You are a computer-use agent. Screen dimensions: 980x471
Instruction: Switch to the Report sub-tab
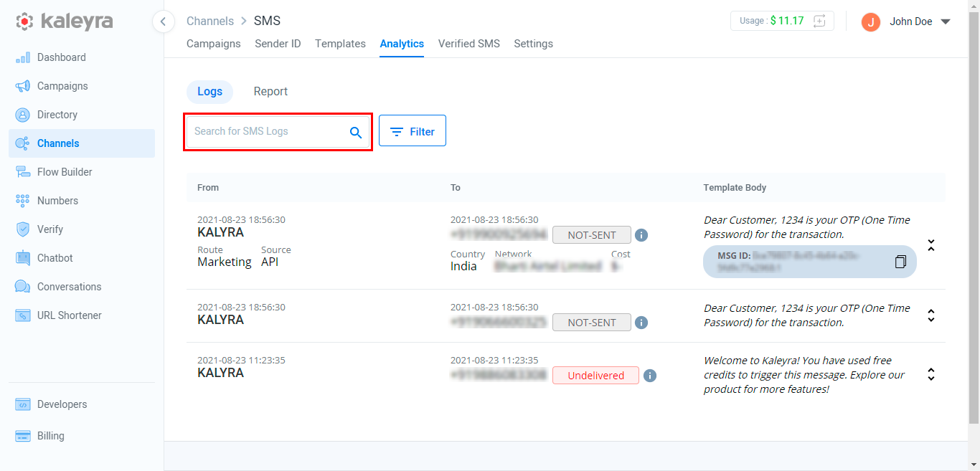point(270,92)
